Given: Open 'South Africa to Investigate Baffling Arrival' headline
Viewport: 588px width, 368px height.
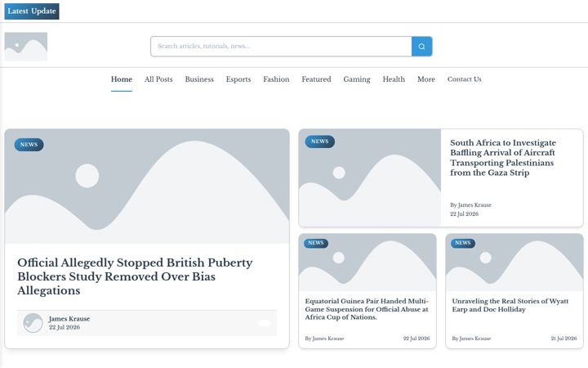Looking at the screenshot, I should [x=503, y=158].
